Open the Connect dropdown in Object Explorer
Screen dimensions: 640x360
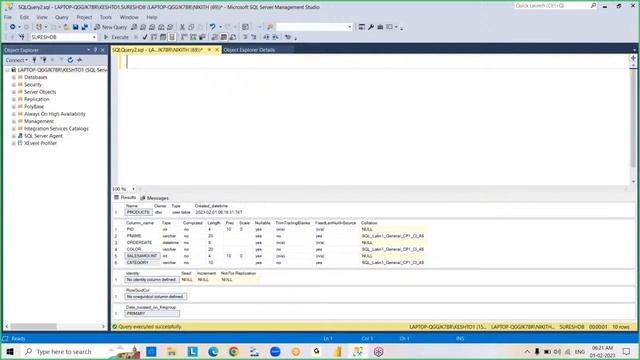pyautogui.click(x=17, y=60)
